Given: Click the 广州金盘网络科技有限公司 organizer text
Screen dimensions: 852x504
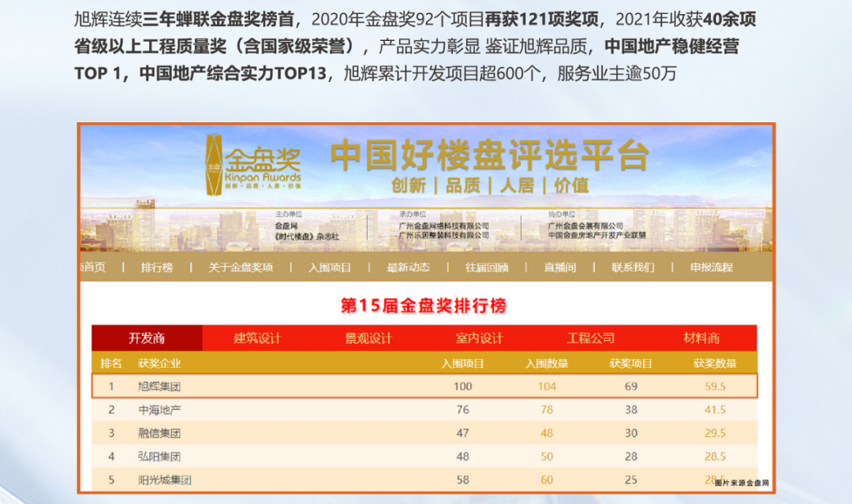Looking at the screenshot, I should [444, 226].
